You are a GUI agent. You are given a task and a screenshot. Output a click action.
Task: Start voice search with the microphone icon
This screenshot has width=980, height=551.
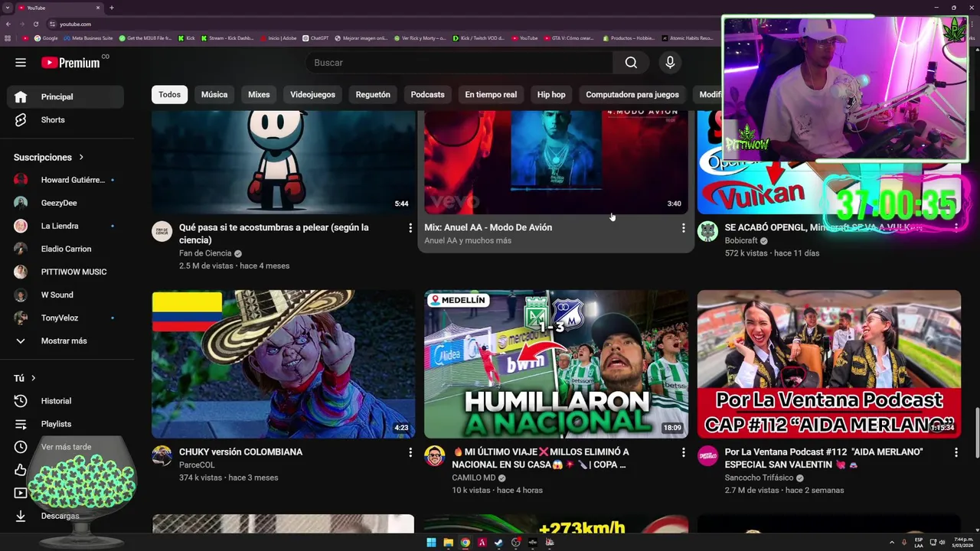670,63
